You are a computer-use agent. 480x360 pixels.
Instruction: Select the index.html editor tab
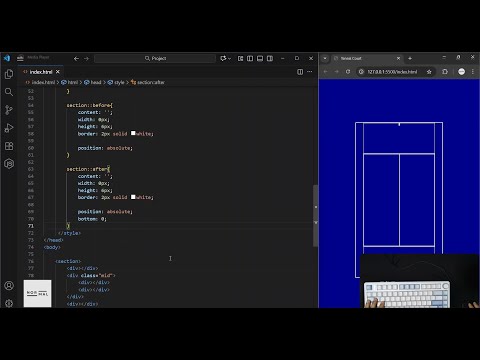pyautogui.click(x=41, y=72)
